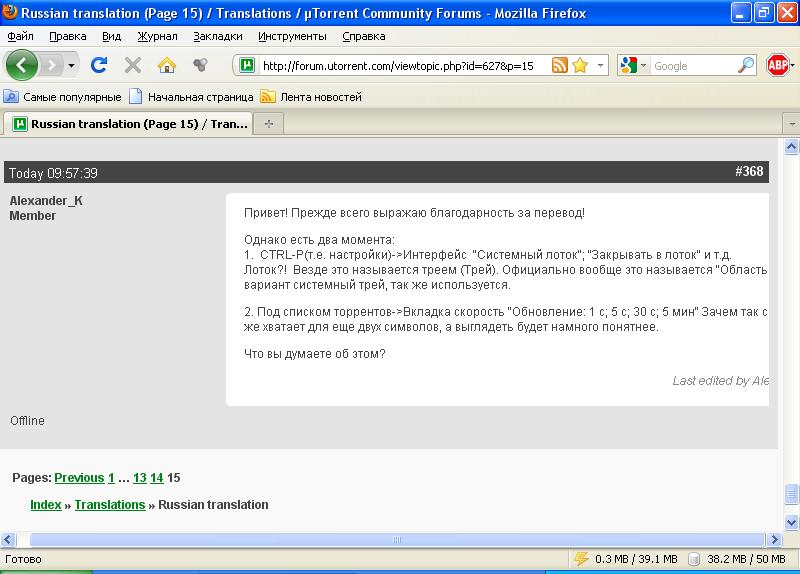The width and height of the screenshot is (800, 574).
Task: Open the back/forward history dropdown arrow
Action: 71,65
